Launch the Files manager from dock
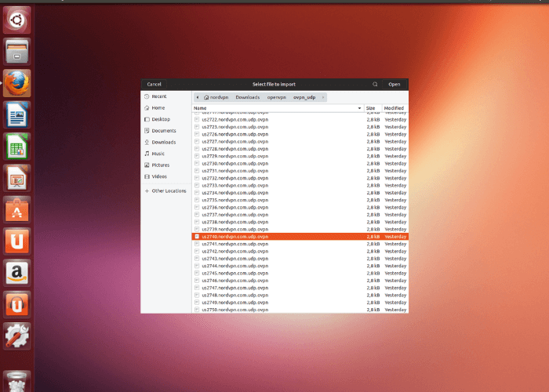The image size is (549, 392). pos(16,52)
